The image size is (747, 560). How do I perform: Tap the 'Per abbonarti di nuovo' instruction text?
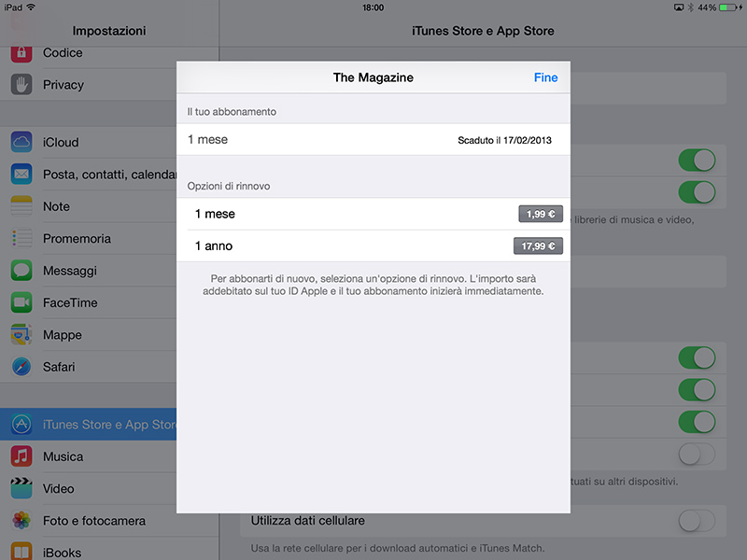(373, 285)
